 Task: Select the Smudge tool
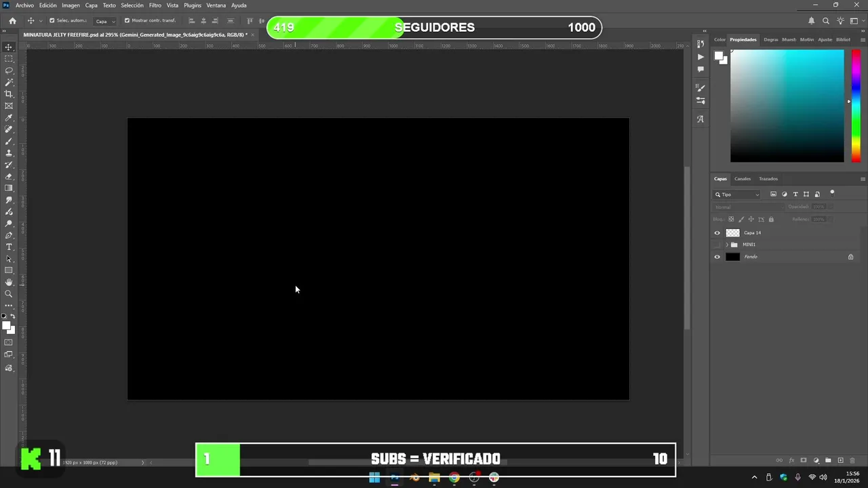9,200
